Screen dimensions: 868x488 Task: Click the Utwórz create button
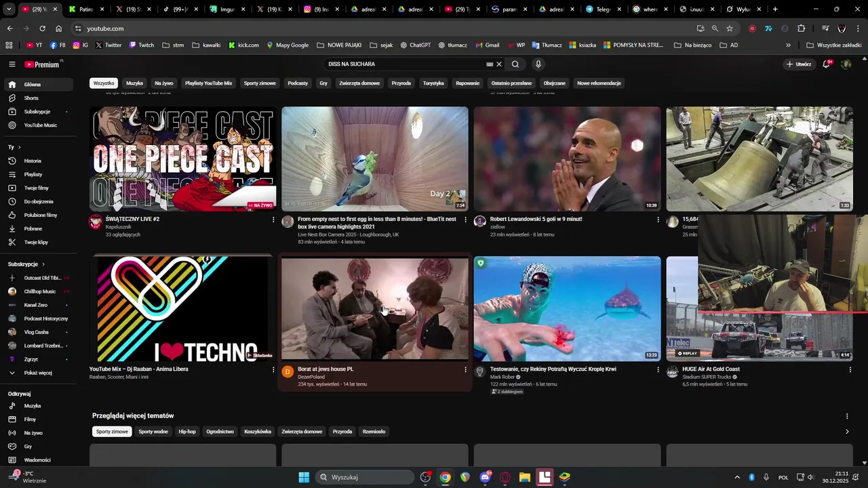[x=799, y=64]
